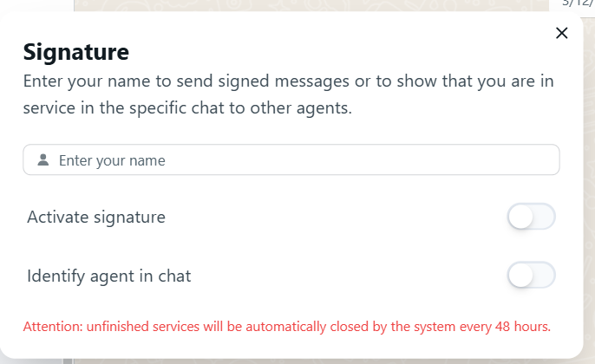Close the Signature dialog with the X
The width and height of the screenshot is (595, 364).
click(x=561, y=33)
